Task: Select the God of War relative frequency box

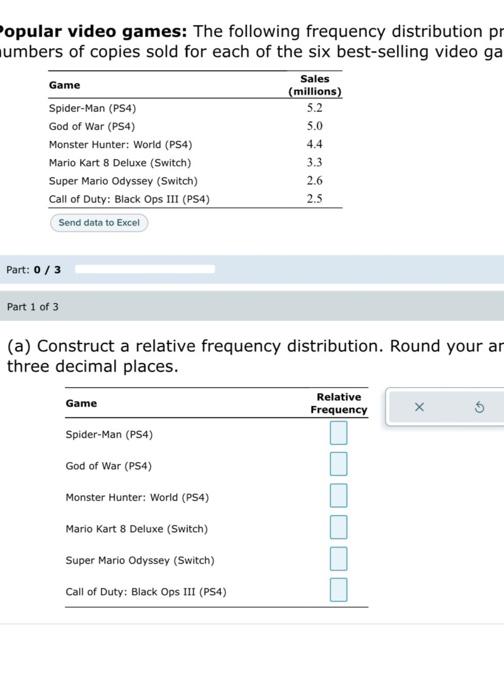Action: pyautogui.click(x=338, y=464)
